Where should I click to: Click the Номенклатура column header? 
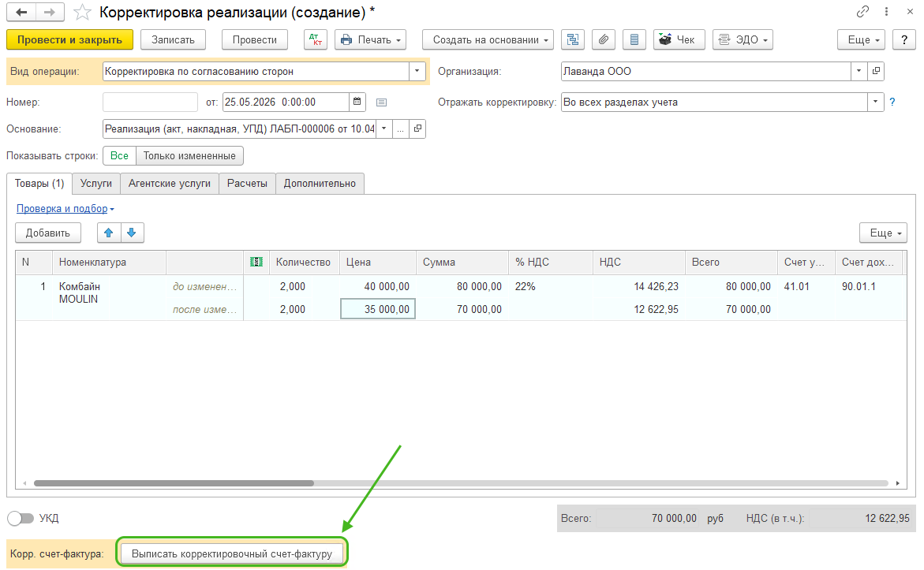tap(109, 262)
